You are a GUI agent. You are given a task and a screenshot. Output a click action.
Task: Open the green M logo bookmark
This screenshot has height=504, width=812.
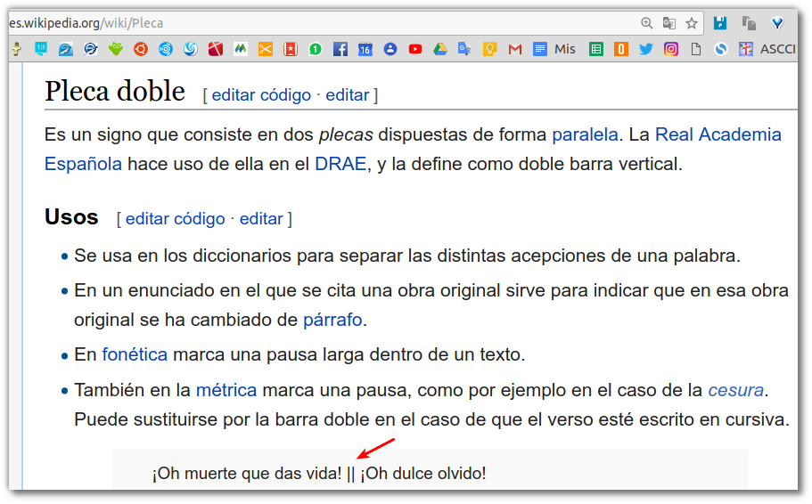(x=241, y=49)
